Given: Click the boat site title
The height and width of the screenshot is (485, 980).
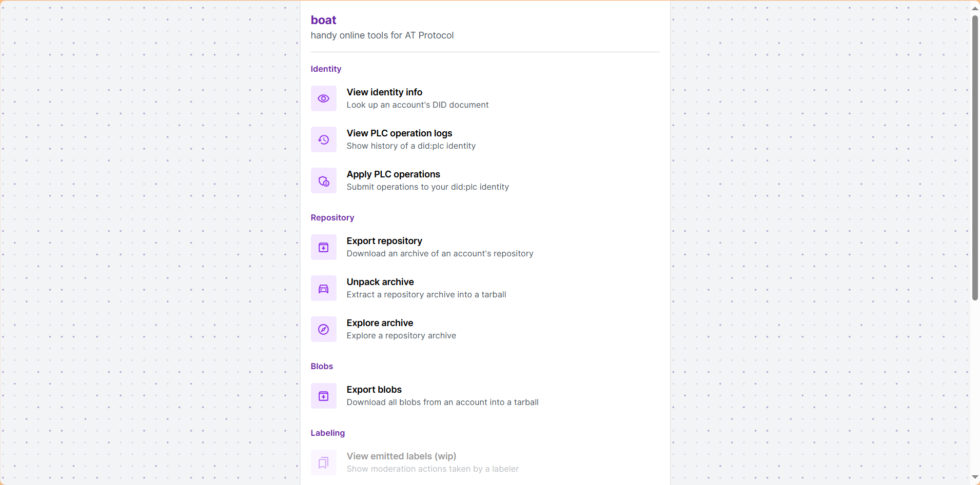Looking at the screenshot, I should 323,20.
